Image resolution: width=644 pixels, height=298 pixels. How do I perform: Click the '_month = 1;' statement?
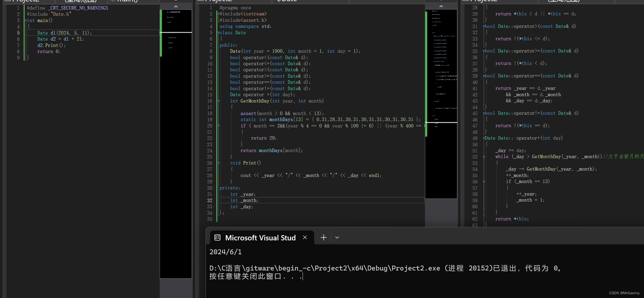tap(531, 200)
